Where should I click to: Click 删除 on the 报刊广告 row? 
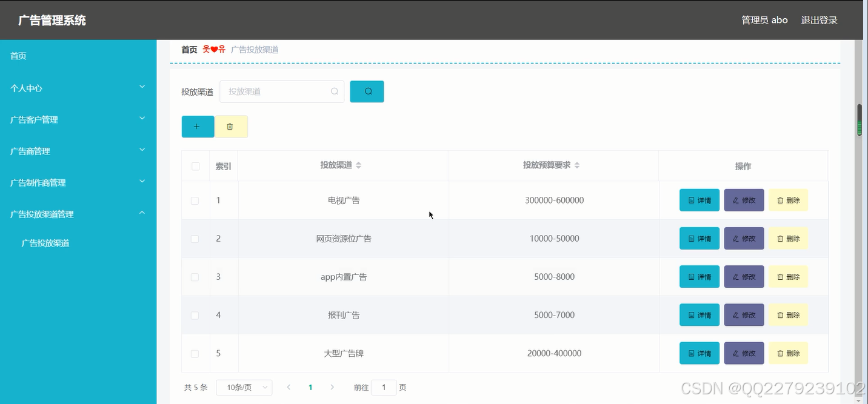tap(788, 314)
